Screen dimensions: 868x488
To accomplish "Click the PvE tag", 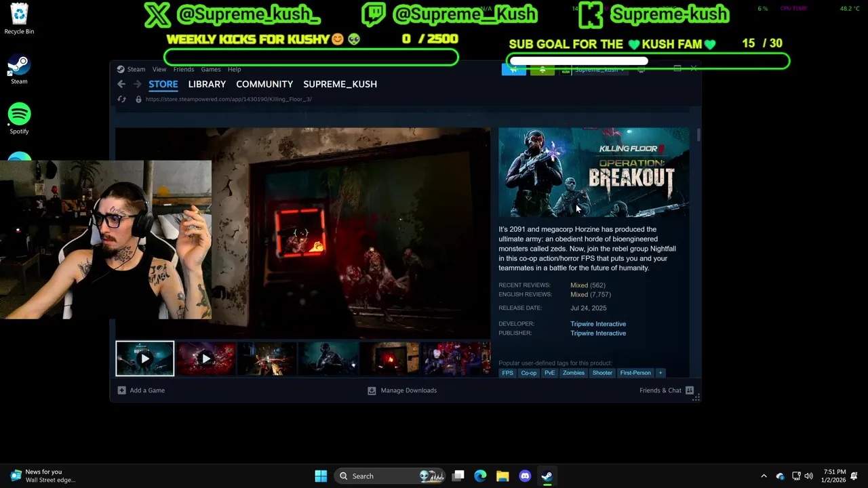I will (x=549, y=373).
